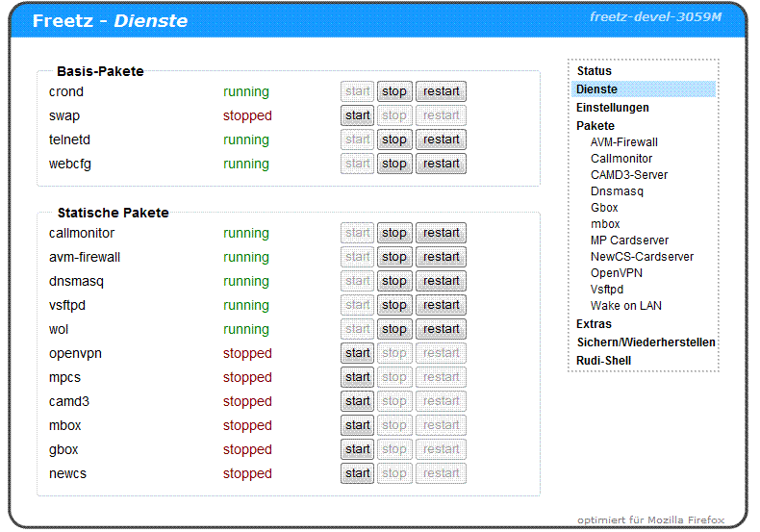The width and height of the screenshot is (760, 532).
Task: Restart the avm-firewall service
Action: (441, 258)
